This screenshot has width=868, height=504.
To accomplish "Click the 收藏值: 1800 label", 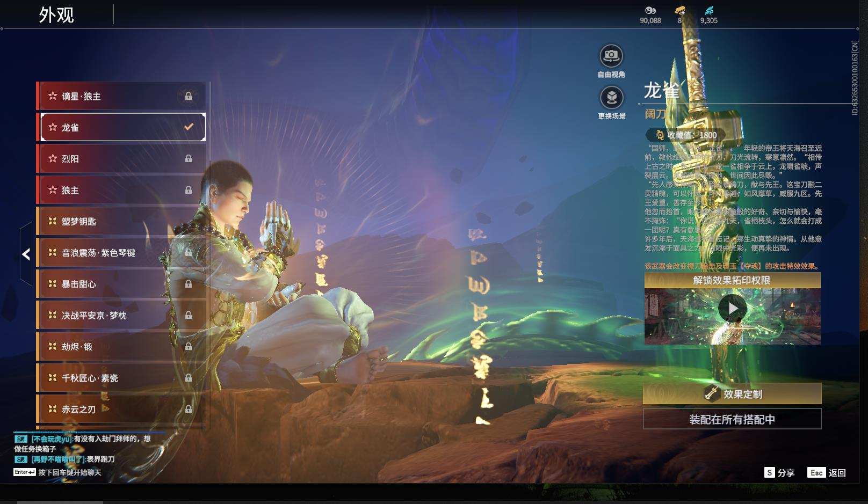I will (x=692, y=135).
